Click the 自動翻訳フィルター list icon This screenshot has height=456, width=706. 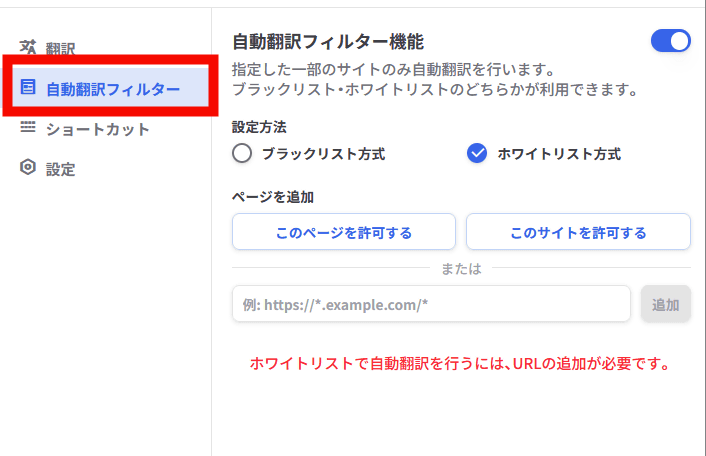pyautogui.click(x=28, y=88)
